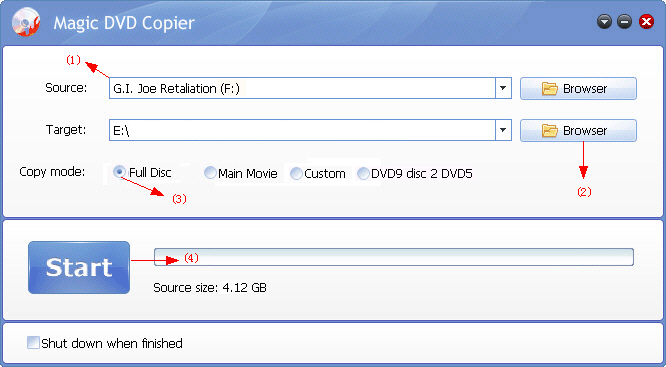
Task: Click the Start button
Action: tap(79, 268)
